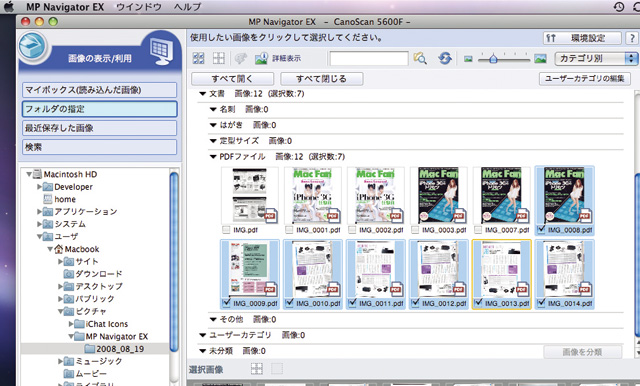
Task: Uncheck the IMG_0010.pdf checkbox
Action: pos(289,303)
